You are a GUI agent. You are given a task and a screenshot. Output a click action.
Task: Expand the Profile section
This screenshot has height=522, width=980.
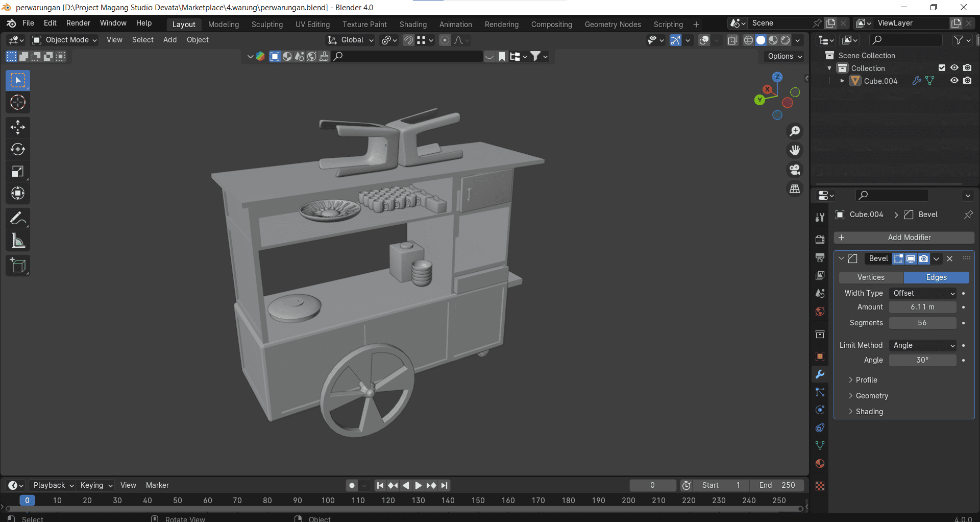click(x=863, y=380)
